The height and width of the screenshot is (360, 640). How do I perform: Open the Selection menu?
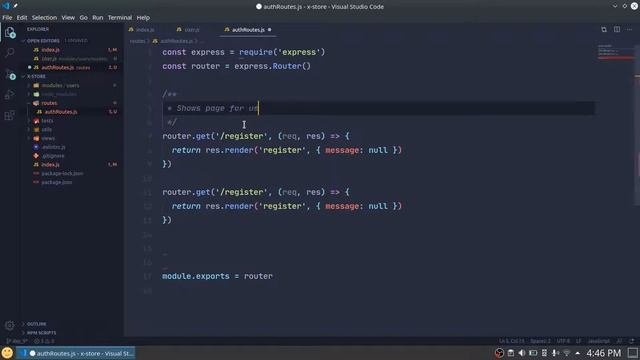[x=44, y=18]
